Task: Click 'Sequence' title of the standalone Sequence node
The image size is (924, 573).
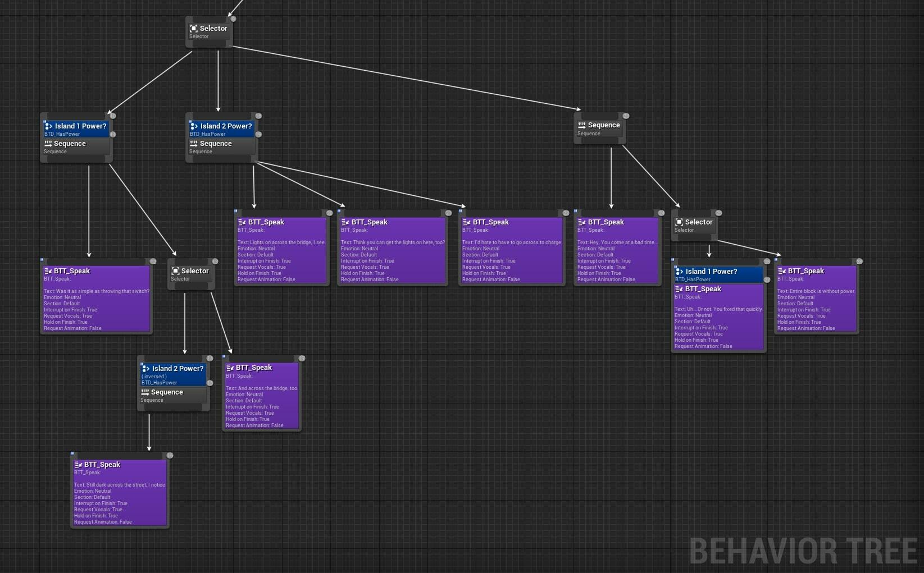Action: point(604,125)
